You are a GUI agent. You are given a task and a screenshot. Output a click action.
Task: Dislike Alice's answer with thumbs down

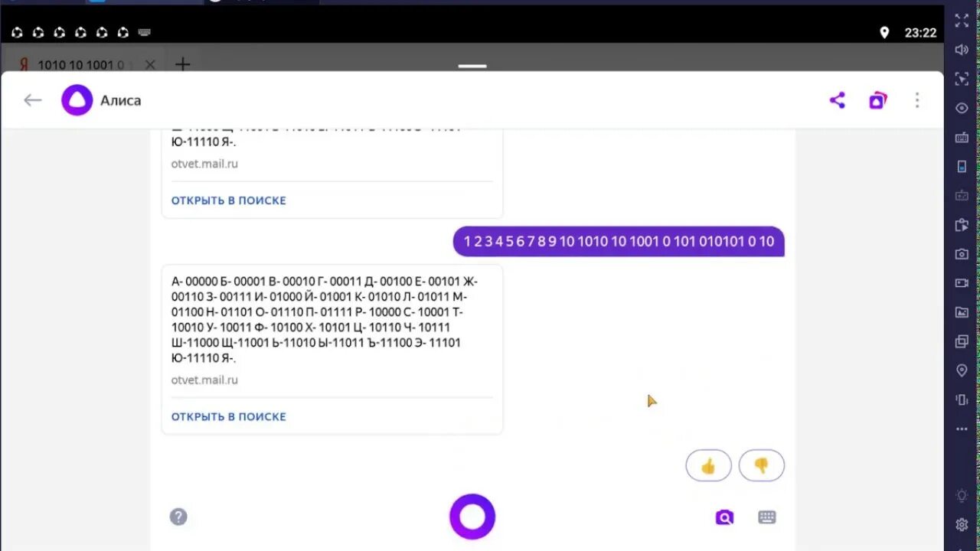(762, 465)
